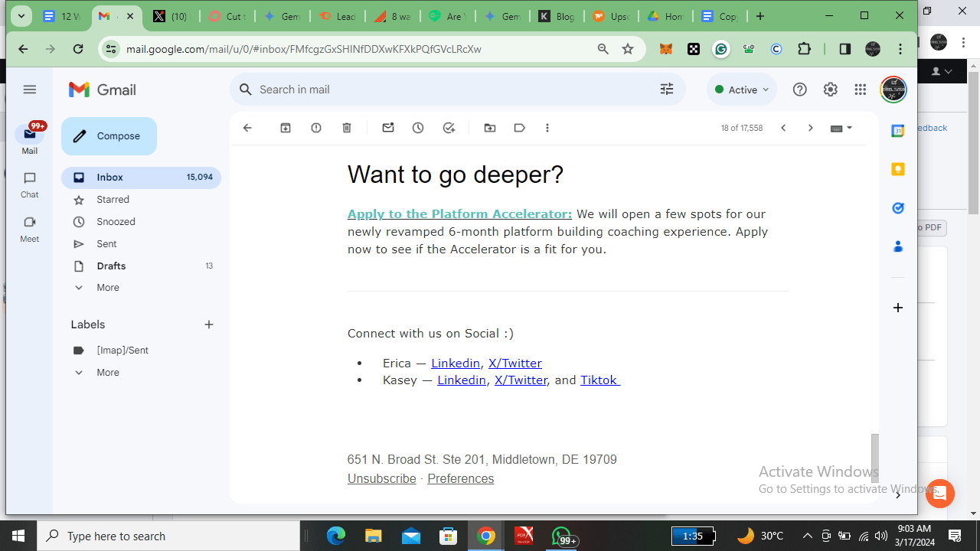This screenshot has height=551, width=980.
Task: Get add-ons with the plus icon in side panel
Action: [898, 308]
